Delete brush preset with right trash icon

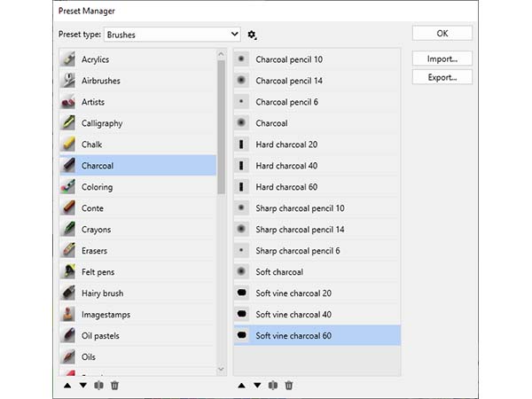point(289,386)
